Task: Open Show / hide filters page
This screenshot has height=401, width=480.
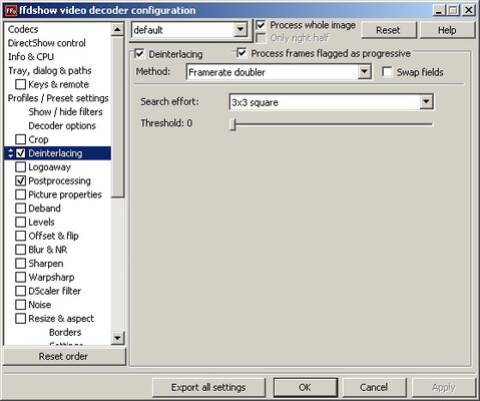Action: [x=66, y=112]
